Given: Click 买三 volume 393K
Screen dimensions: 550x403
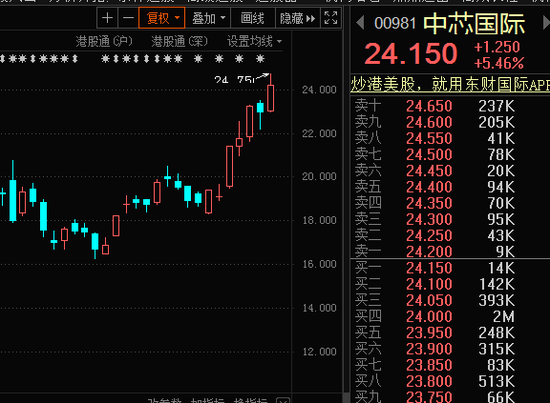Looking at the screenshot, I should coord(497,300).
